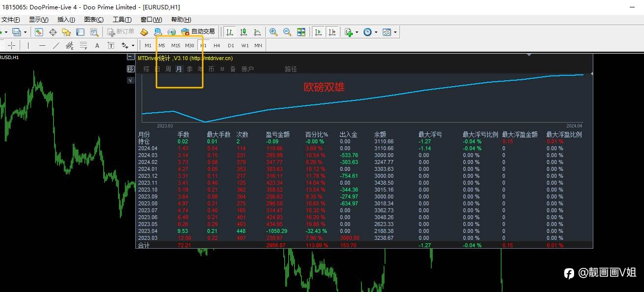Toggle the chart auto scroll button
The width and height of the screenshot is (644, 292).
pyautogui.click(x=318, y=32)
